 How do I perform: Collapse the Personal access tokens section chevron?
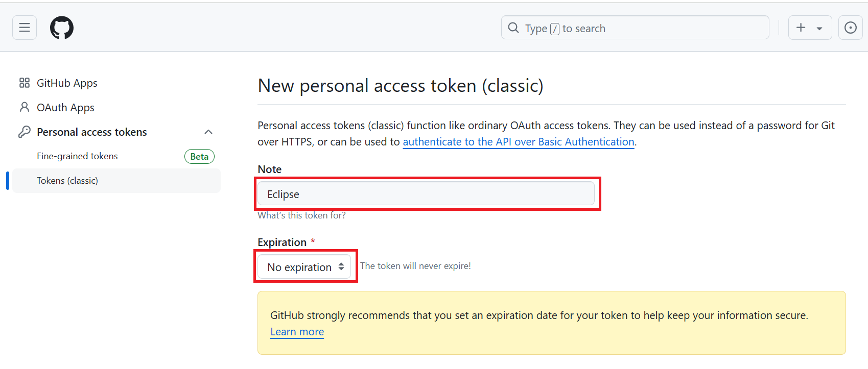point(208,132)
